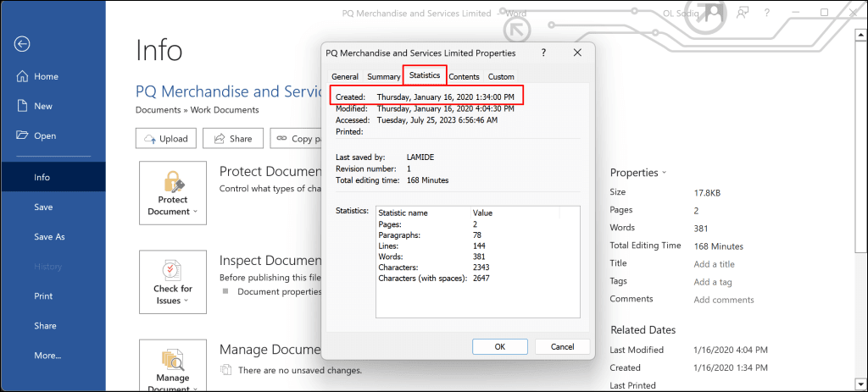The image size is (868, 392).
Task: Click Add comments field
Action: pos(724,300)
